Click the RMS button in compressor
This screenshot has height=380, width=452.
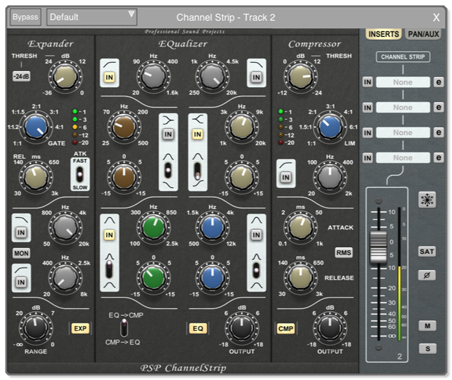click(x=344, y=252)
